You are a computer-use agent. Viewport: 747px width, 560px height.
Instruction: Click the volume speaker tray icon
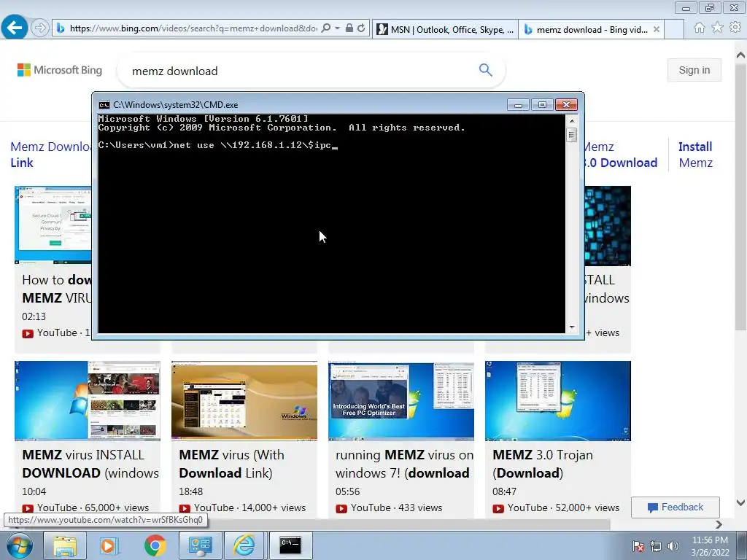pos(673,546)
